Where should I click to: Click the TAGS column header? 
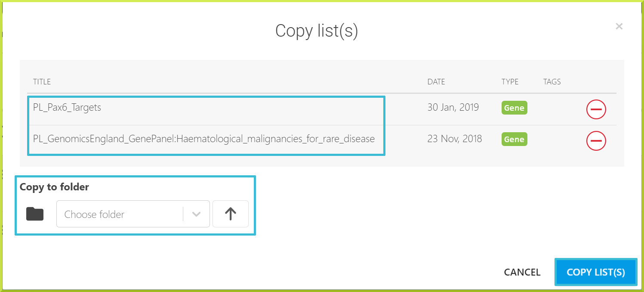point(552,82)
